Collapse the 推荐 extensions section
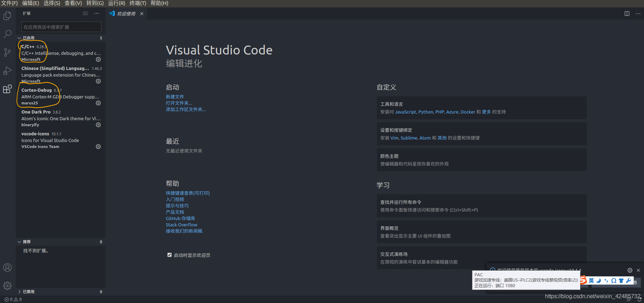 [x=61, y=242]
